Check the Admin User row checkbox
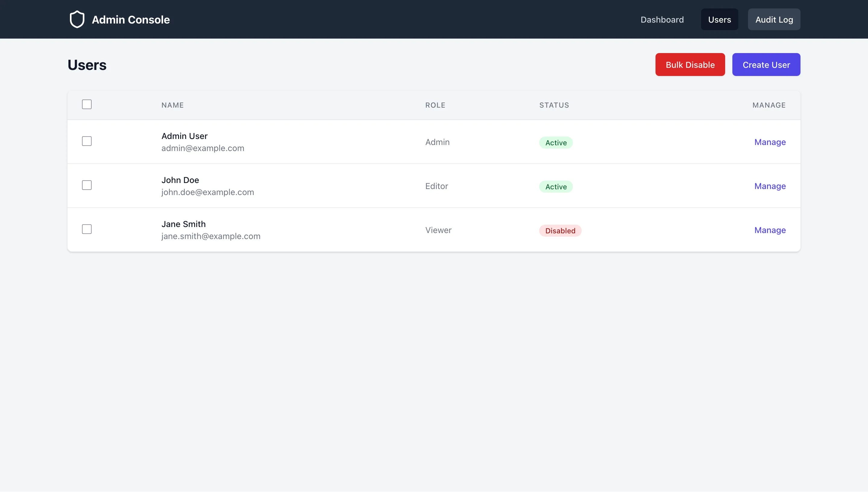 [87, 141]
